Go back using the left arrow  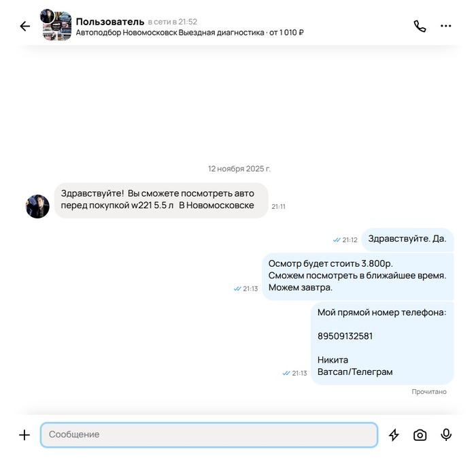click(x=25, y=26)
